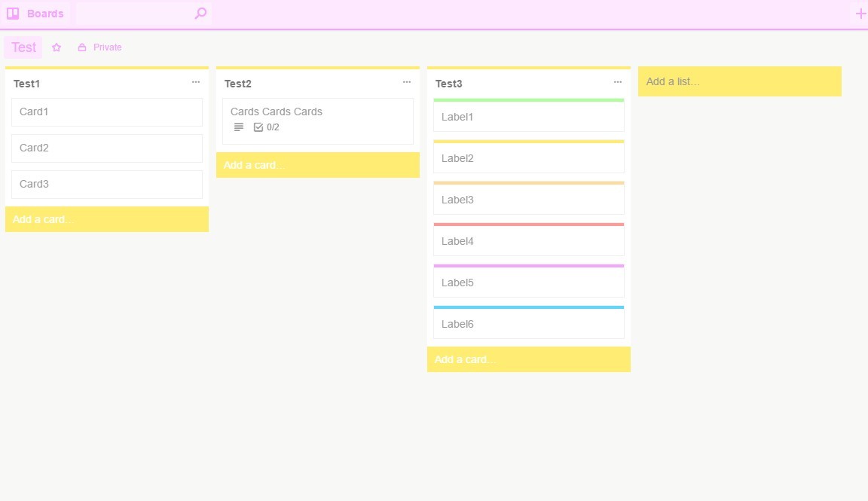The width and height of the screenshot is (868, 501).
Task: Star the Test board
Action: tap(57, 47)
